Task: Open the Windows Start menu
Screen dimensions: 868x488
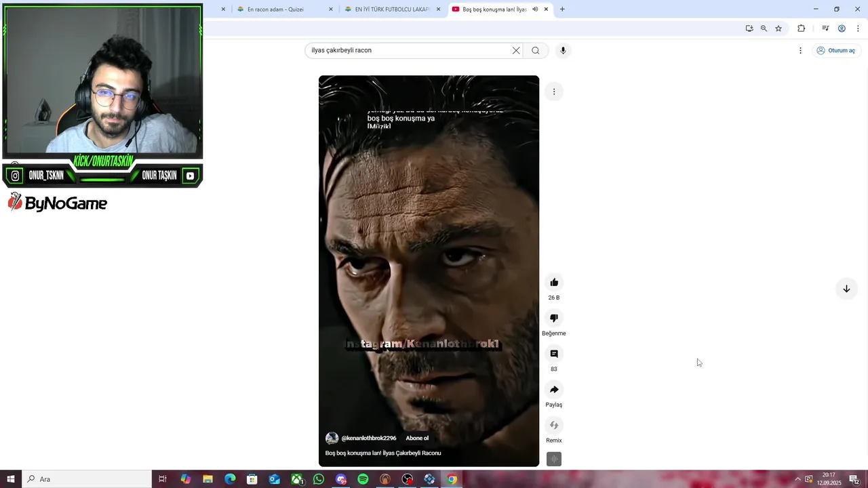Action: pos(10,479)
